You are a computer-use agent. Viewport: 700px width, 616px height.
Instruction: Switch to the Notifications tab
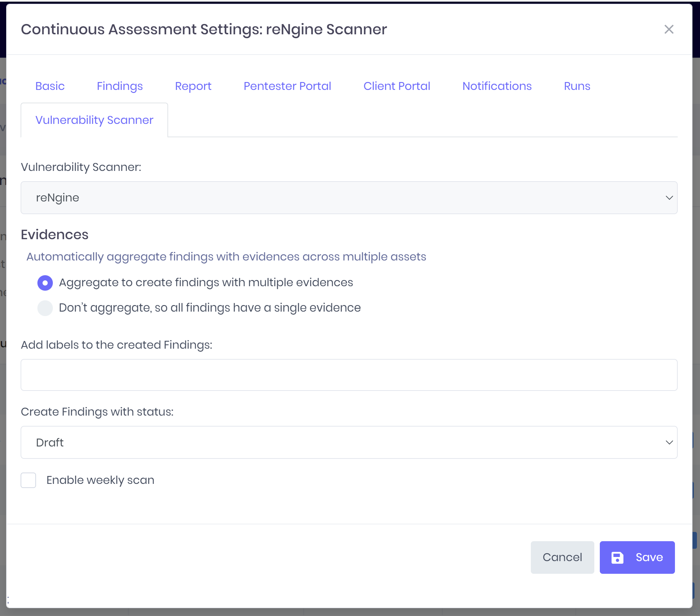click(x=497, y=86)
